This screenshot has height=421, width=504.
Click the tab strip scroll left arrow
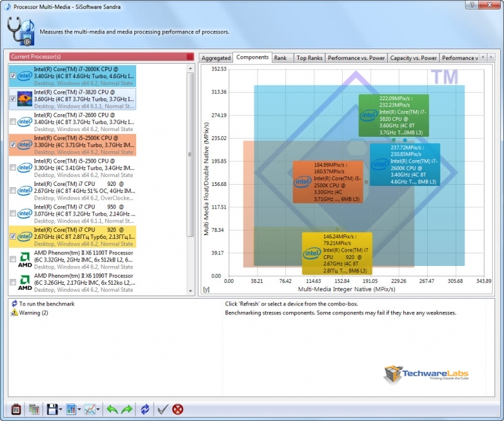483,57
